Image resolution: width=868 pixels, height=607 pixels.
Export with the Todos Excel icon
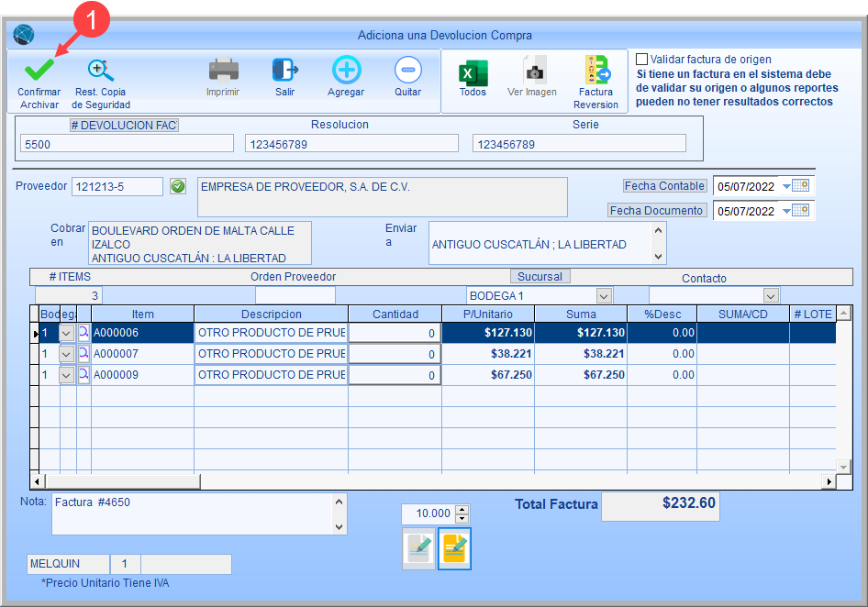point(473,72)
